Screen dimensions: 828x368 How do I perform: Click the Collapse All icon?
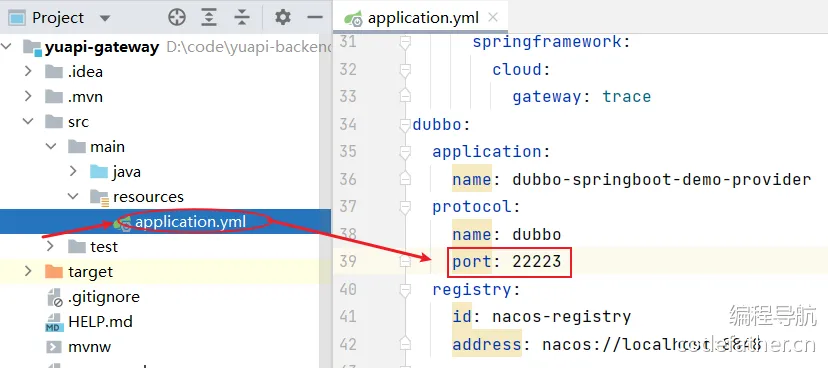click(x=242, y=18)
